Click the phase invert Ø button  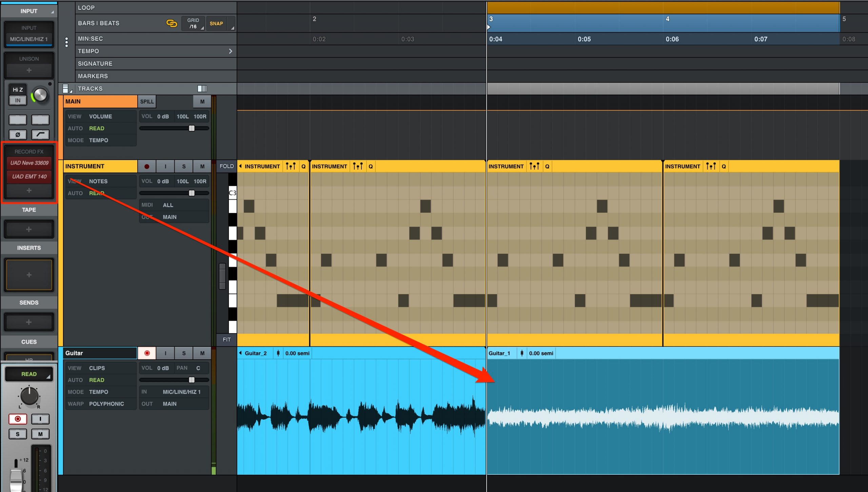pos(18,135)
